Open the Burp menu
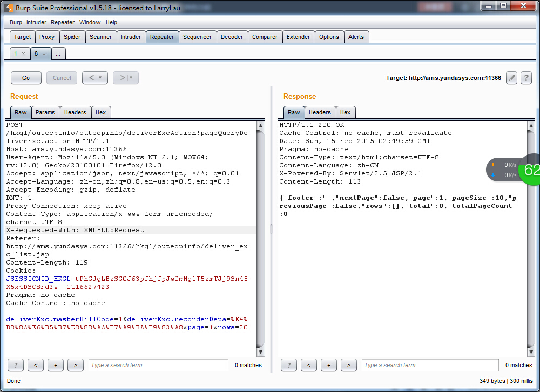Viewport: 540px width, 392px height. coord(16,22)
